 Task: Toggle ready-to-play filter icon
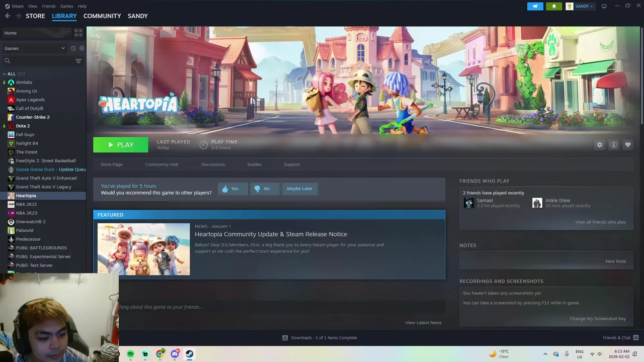coord(82,48)
